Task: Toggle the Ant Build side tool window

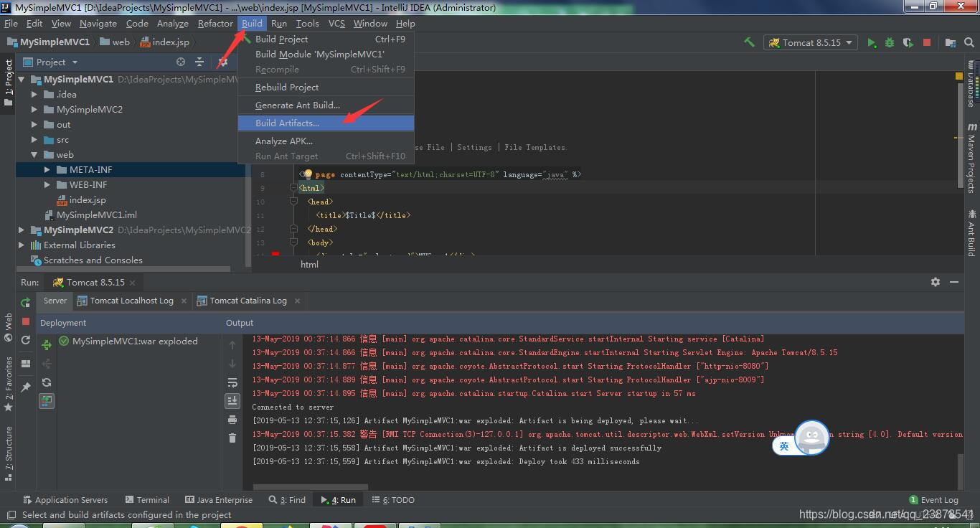Action: pos(971,232)
